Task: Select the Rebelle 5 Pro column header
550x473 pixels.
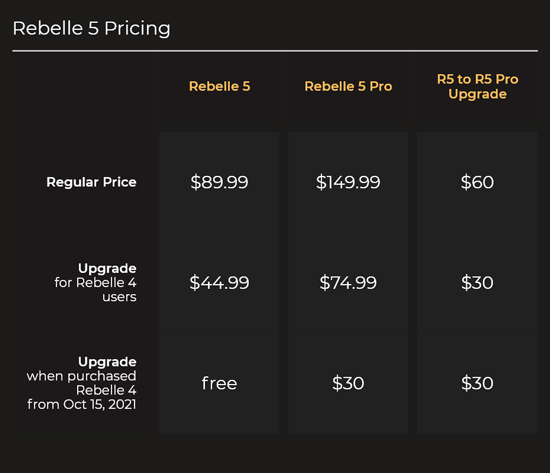Action: pos(348,86)
